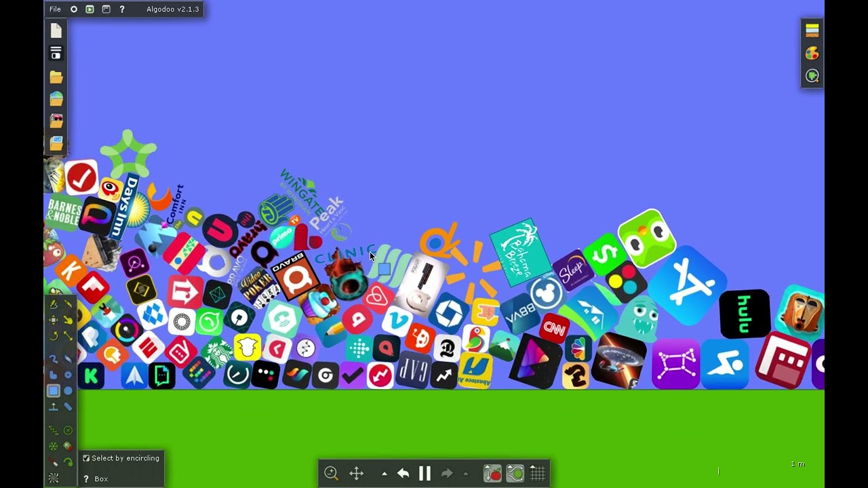
Task: Expand the redo history arrow
Action: coord(465,474)
